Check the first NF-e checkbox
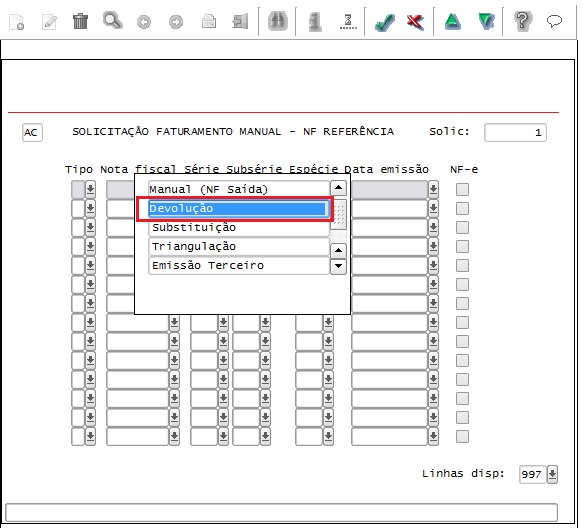The height and width of the screenshot is (528, 582). pyautogui.click(x=462, y=190)
